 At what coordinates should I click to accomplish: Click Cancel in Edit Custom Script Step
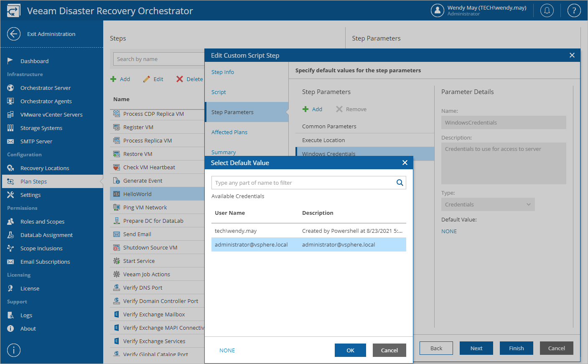point(556,348)
